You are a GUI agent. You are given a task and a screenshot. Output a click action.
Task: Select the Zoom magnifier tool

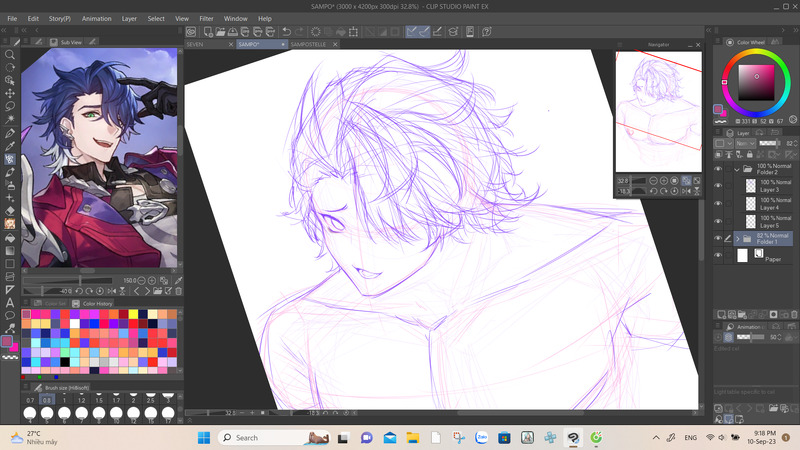(x=10, y=56)
